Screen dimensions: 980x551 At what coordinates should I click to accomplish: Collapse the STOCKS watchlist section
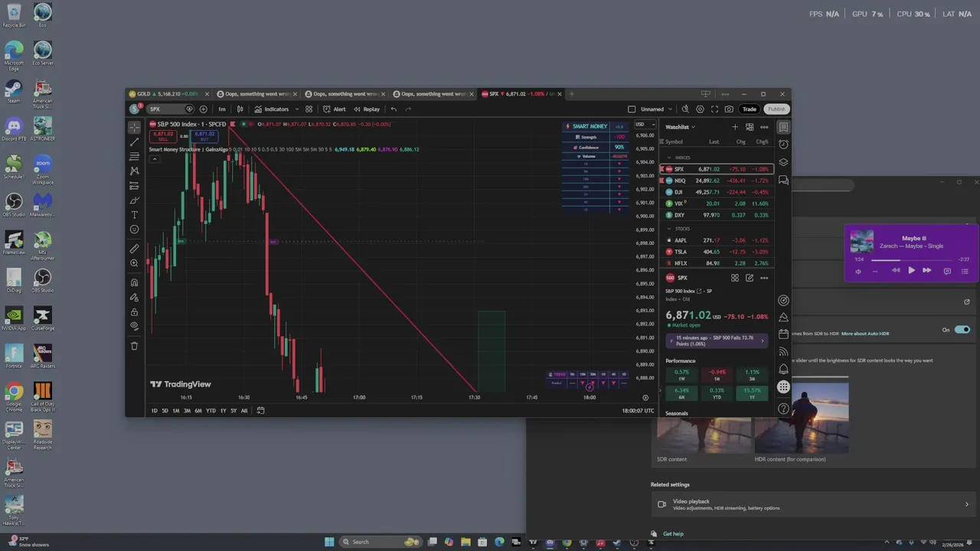[x=668, y=229]
